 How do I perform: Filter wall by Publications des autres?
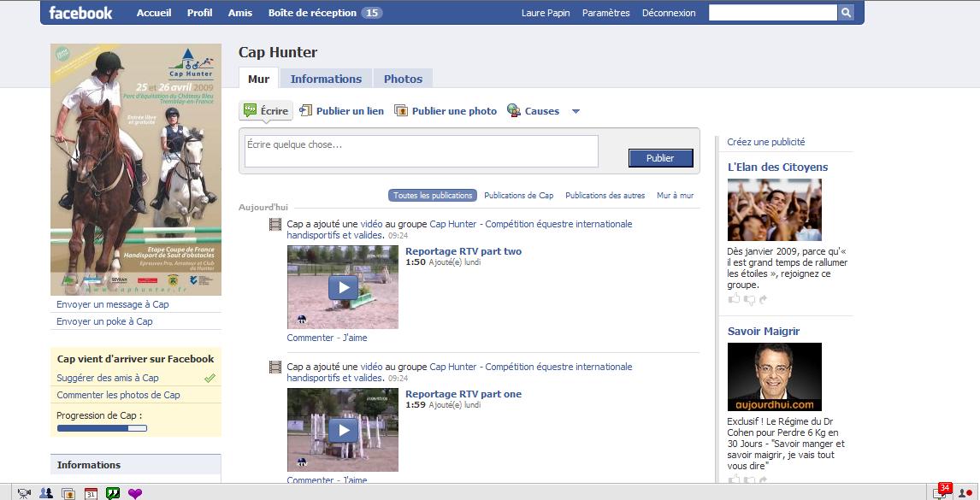(605, 196)
